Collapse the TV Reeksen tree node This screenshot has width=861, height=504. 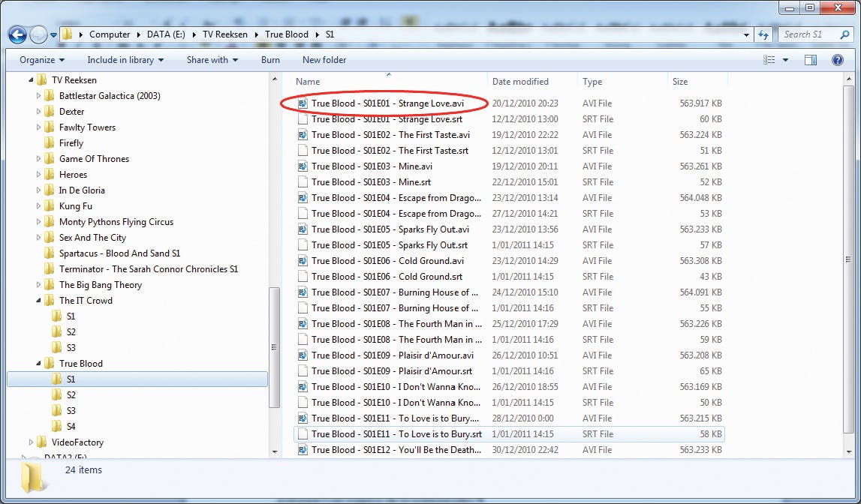click(31, 80)
